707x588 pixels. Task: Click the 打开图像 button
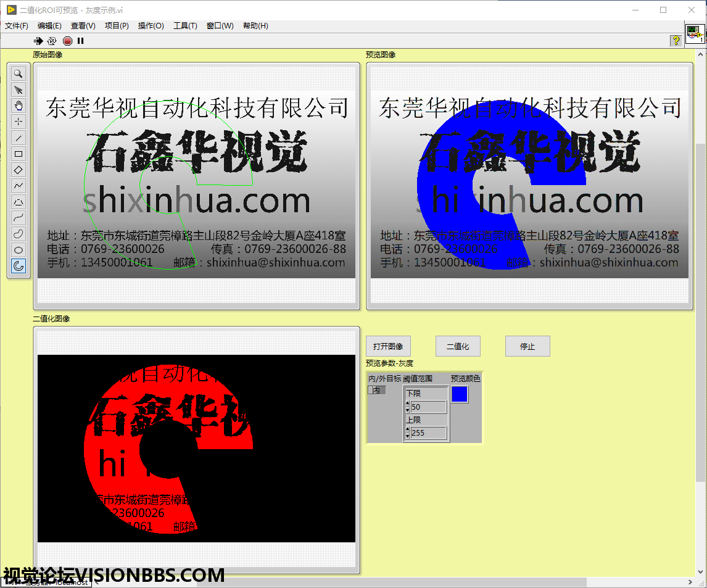point(388,346)
